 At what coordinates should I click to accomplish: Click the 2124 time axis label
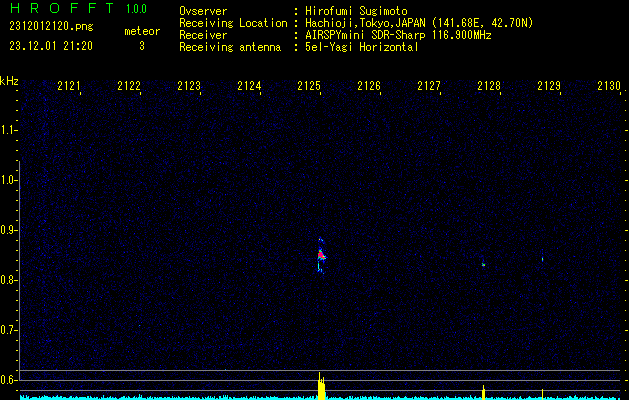[x=249, y=85]
